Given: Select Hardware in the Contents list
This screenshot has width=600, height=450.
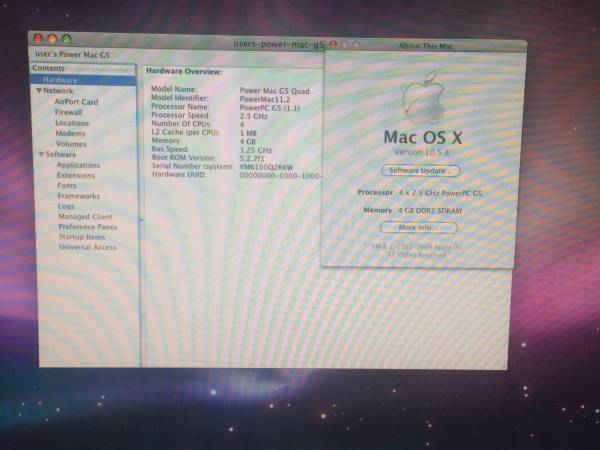Looking at the screenshot, I should pos(83,80).
